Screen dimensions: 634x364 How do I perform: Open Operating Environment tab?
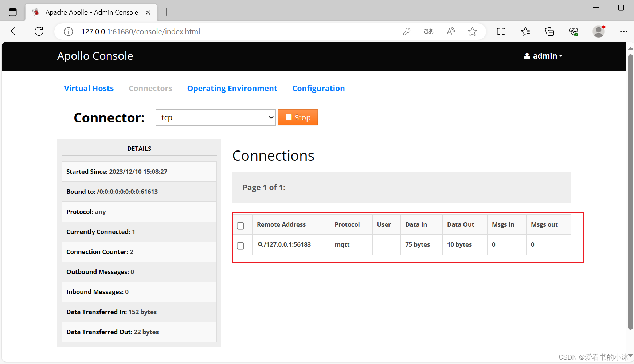pos(232,89)
